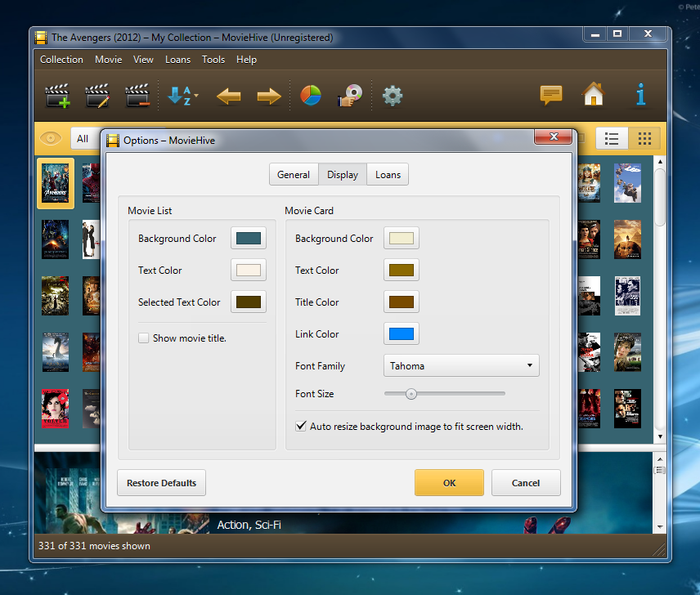This screenshot has height=595, width=700.
Task: Switch to the General tab
Action: click(x=294, y=174)
